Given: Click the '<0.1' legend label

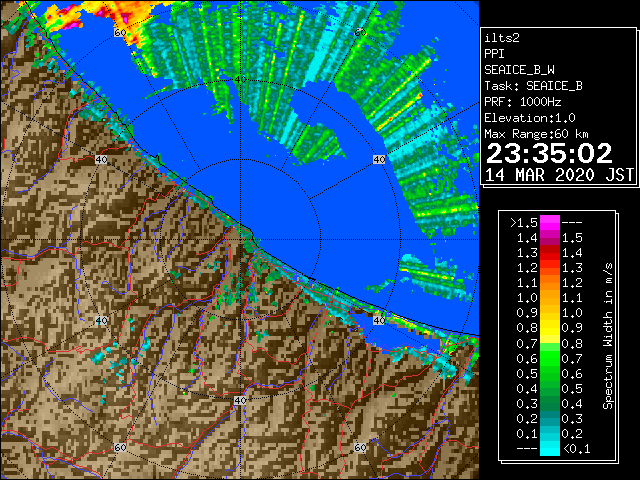Looking at the screenshot, I should [577, 449].
